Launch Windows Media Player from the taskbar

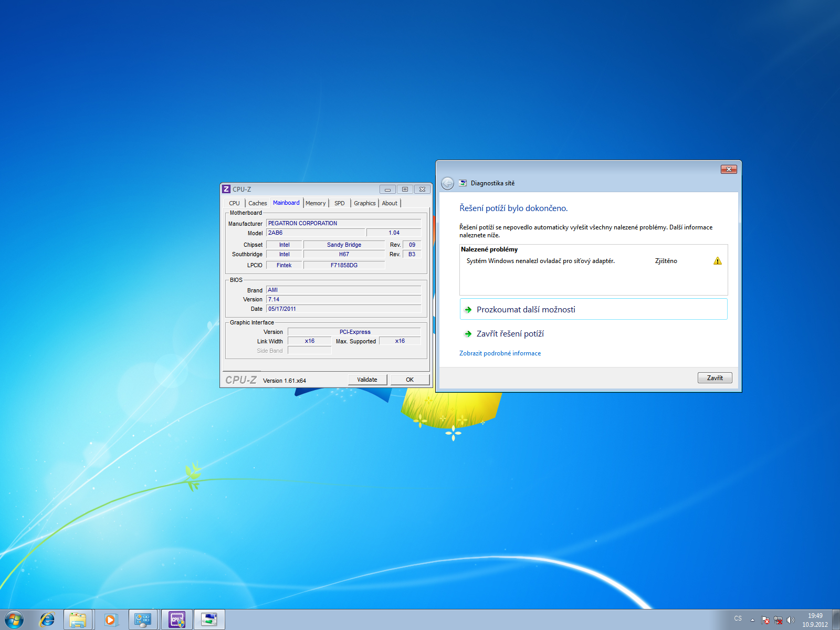(111, 619)
